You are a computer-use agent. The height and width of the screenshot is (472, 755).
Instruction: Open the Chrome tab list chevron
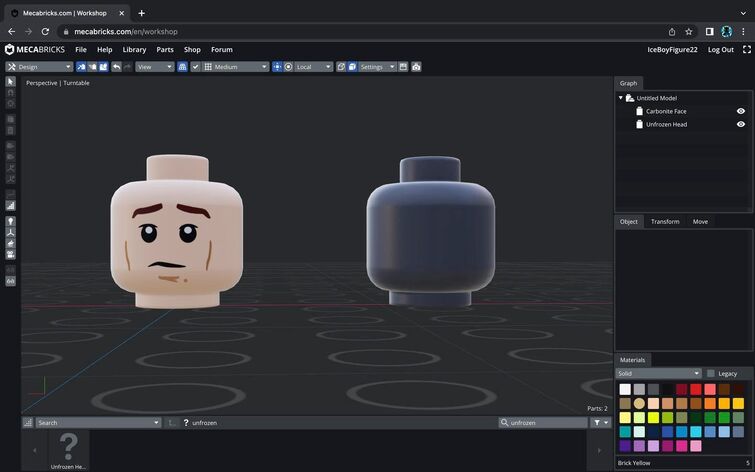coord(743,13)
